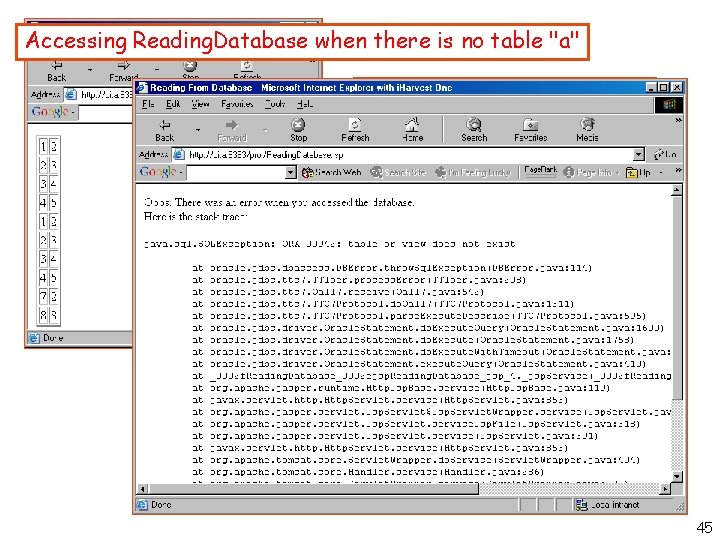Screen dimensions: 720x540
Task: Click table cell '8' in background window
Action: (43, 315)
